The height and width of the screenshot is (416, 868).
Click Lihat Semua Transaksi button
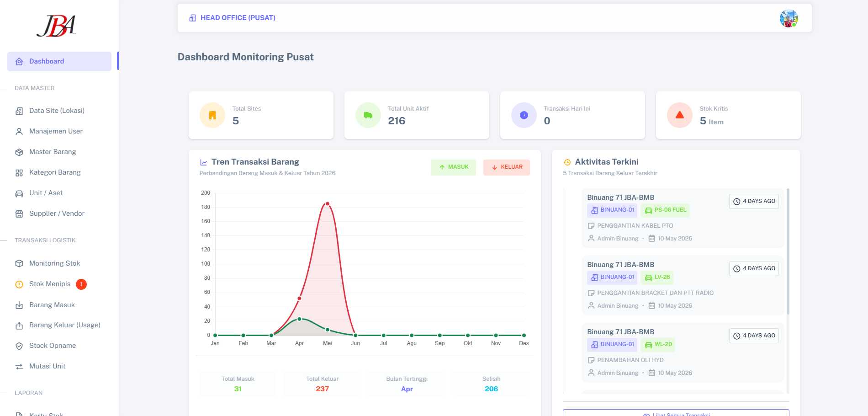click(x=676, y=413)
